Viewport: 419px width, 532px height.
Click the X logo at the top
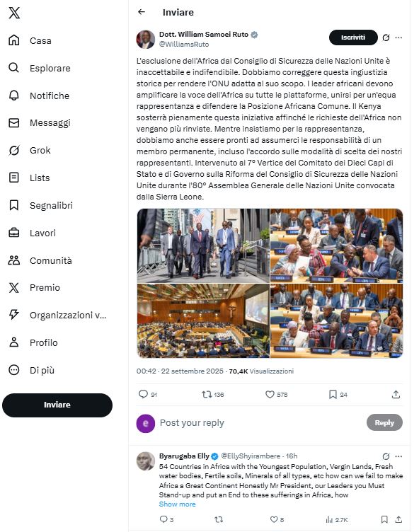coord(14,13)
